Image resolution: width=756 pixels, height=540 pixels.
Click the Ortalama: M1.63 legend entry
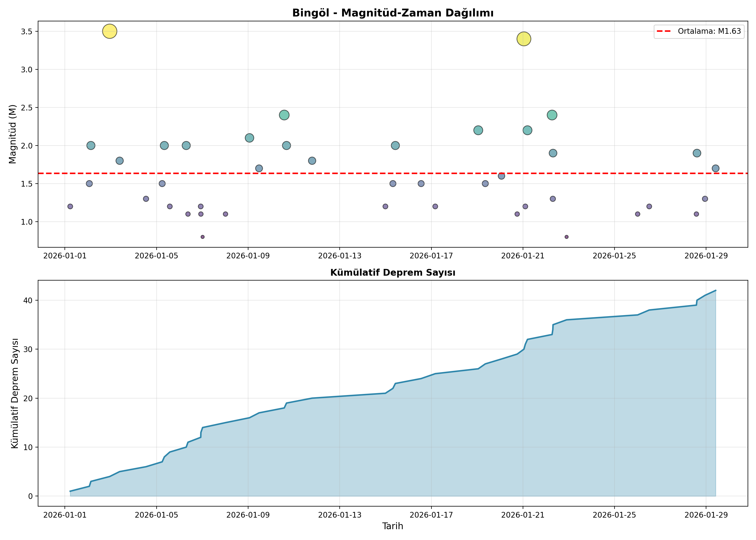coord(699,31)
